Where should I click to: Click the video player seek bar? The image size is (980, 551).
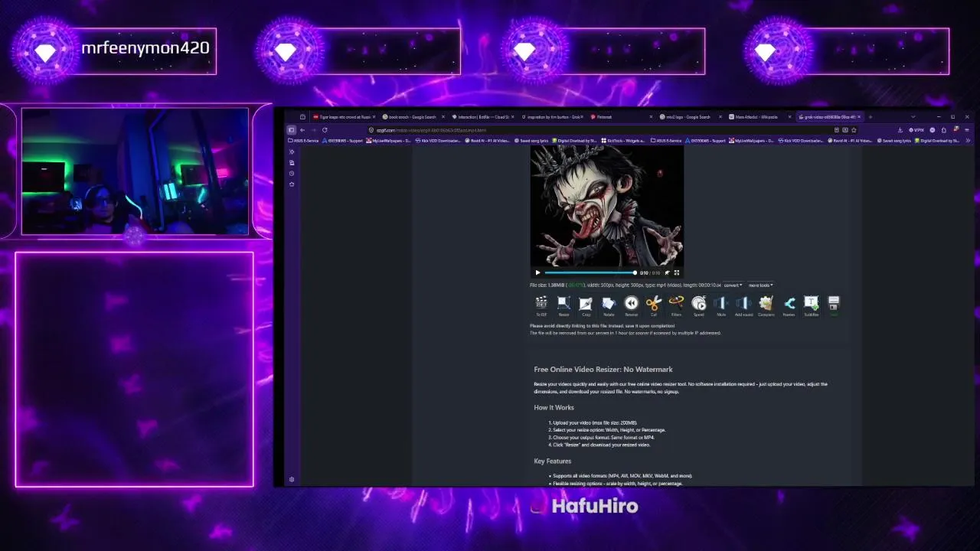[x=590, y=272]
